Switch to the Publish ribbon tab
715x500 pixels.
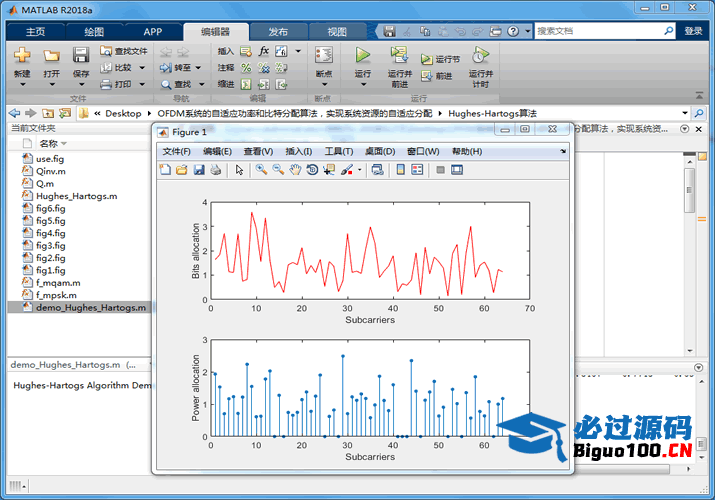click(x=278, y=31)
